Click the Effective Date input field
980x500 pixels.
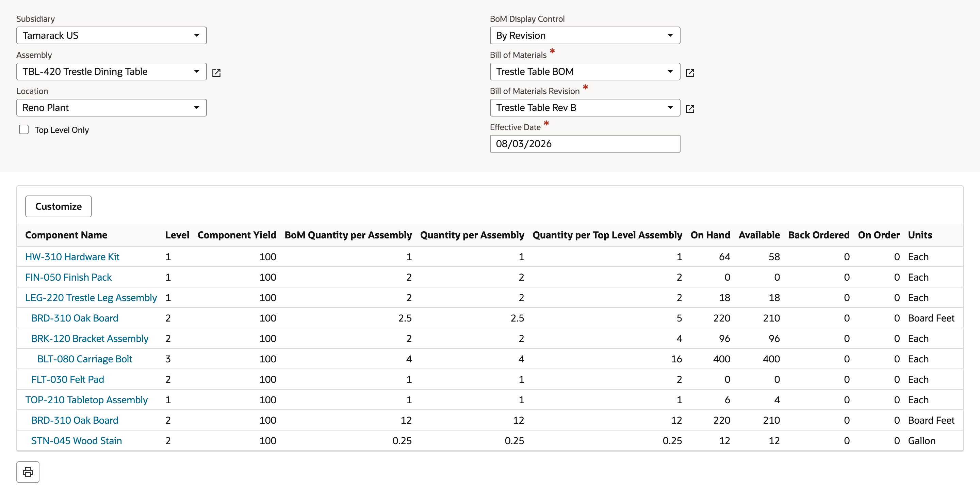pos(585,144)
